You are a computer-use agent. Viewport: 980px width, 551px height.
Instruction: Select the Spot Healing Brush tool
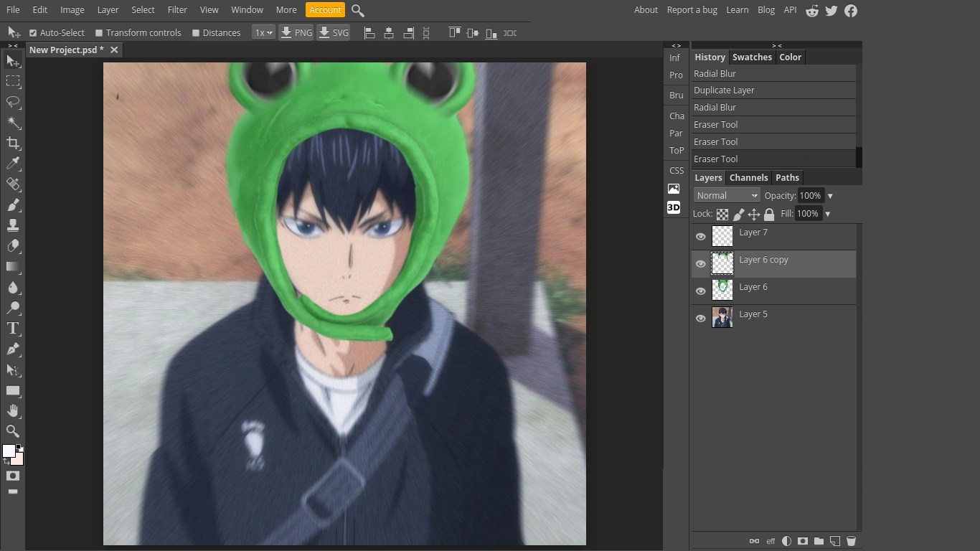tap(13, 184)
